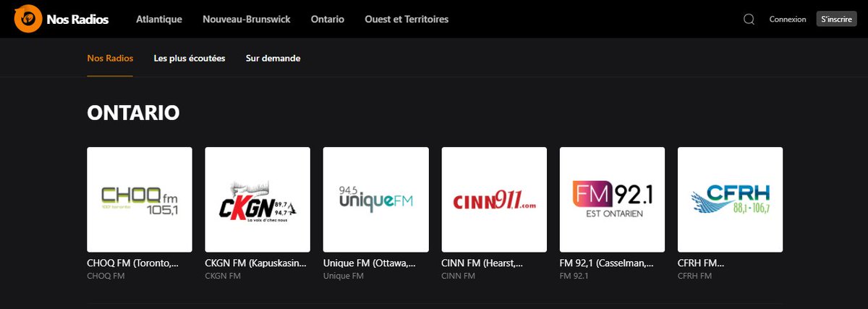The width and height of the screenshot is (868, 309).
Task: Click the CINN FM (Hearst,... title
Action: coord(482,264)
